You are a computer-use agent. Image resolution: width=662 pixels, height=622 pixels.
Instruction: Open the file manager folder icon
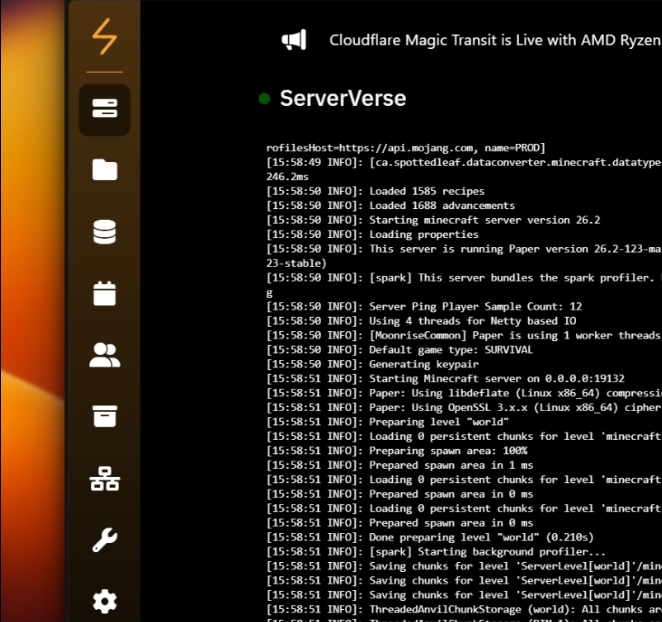coord(105,170)
